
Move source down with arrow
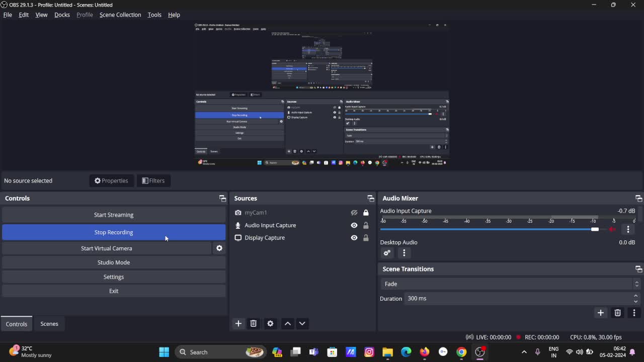302,324
